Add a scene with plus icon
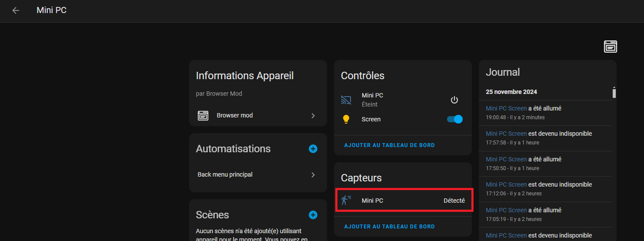The width and height of the screenshot is (644, 241). click(313, 215)
